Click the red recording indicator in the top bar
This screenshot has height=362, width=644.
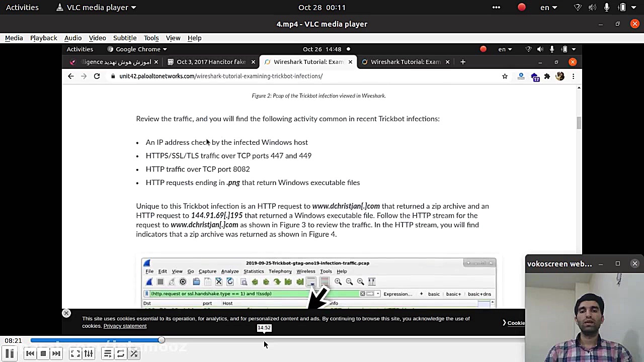522,7
